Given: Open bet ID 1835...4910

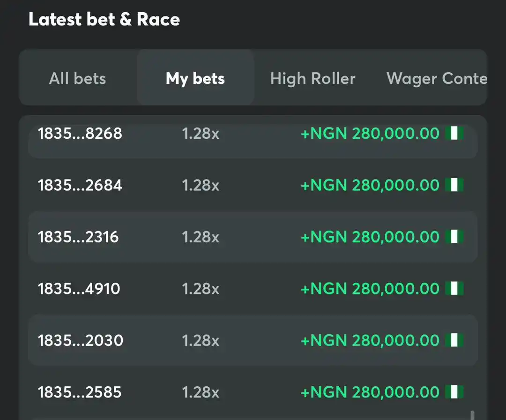Looking at the screenshot, I should click(x=79, y=289).
